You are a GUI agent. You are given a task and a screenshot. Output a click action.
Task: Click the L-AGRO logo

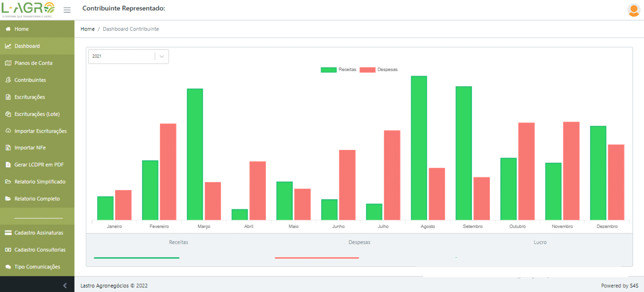click(x=28, y=9)
